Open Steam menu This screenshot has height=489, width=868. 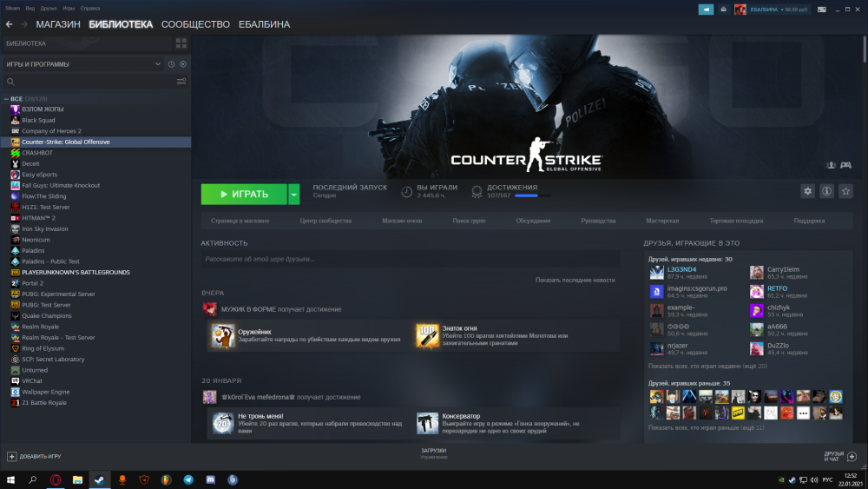[12, 9]
